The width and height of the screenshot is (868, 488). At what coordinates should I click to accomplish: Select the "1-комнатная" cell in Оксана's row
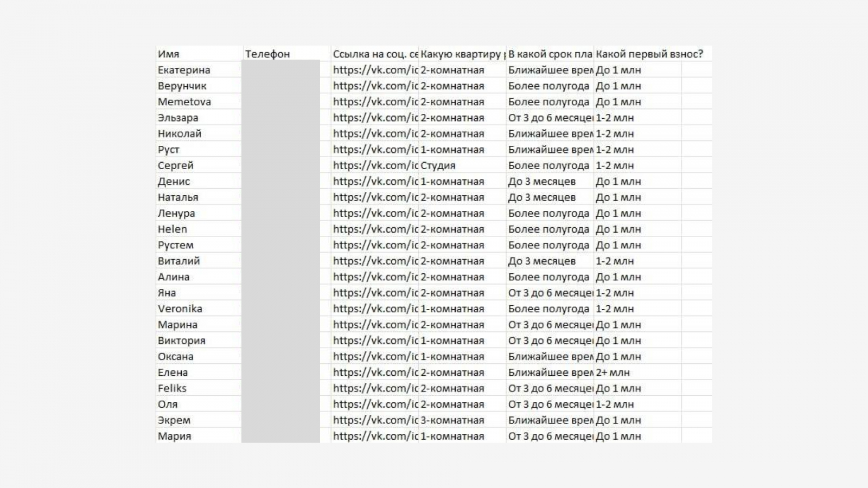[x=452, y=356]
